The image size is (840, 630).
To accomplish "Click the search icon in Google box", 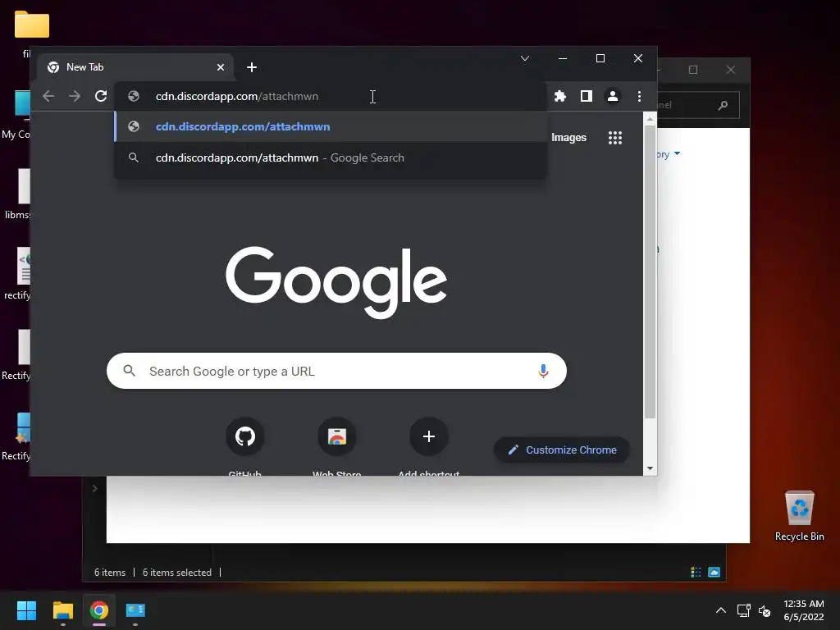I will (x=129, y=371).
